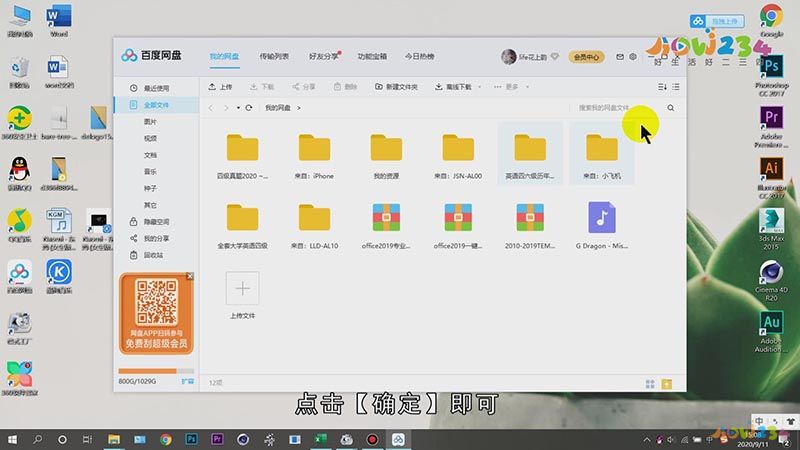The image size is (800, 450).
Task: Click the orange QR code promotion banner
Action: pos(156,313)
